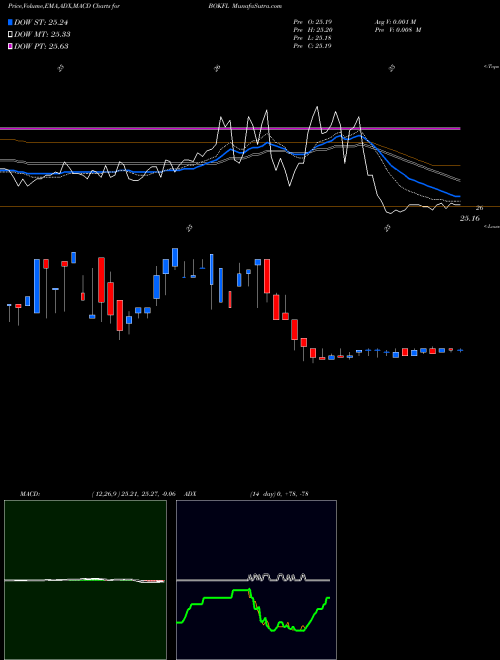Select the 'DOW PT: 25.63' legend label
Screen dimensions: 500x660
[x=41, y=46]
